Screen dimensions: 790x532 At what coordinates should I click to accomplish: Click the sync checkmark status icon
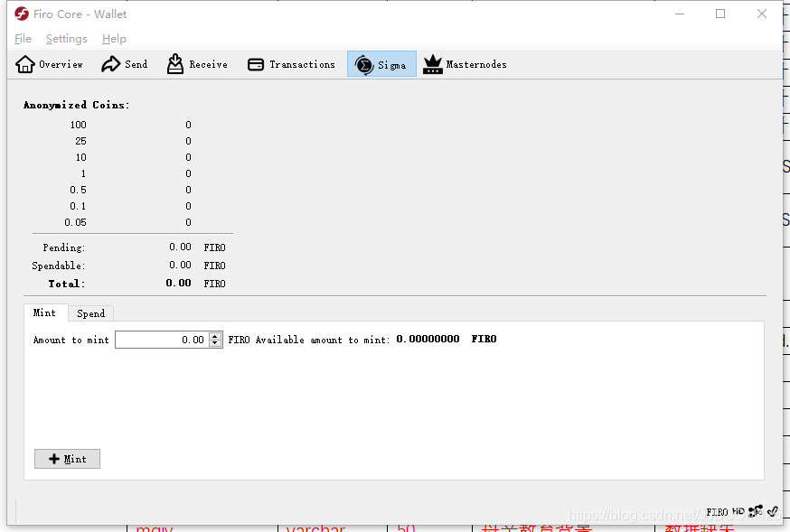(x=772, y=511)
